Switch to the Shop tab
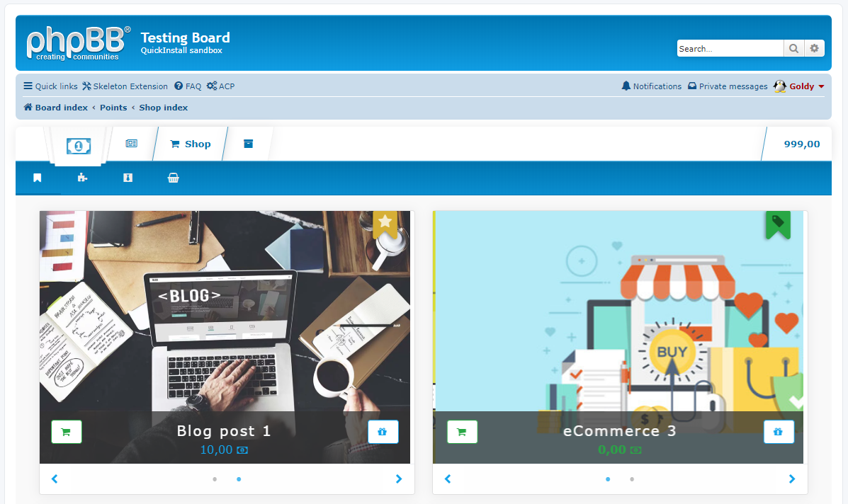 pyautogui.click(x=191, y=144)
